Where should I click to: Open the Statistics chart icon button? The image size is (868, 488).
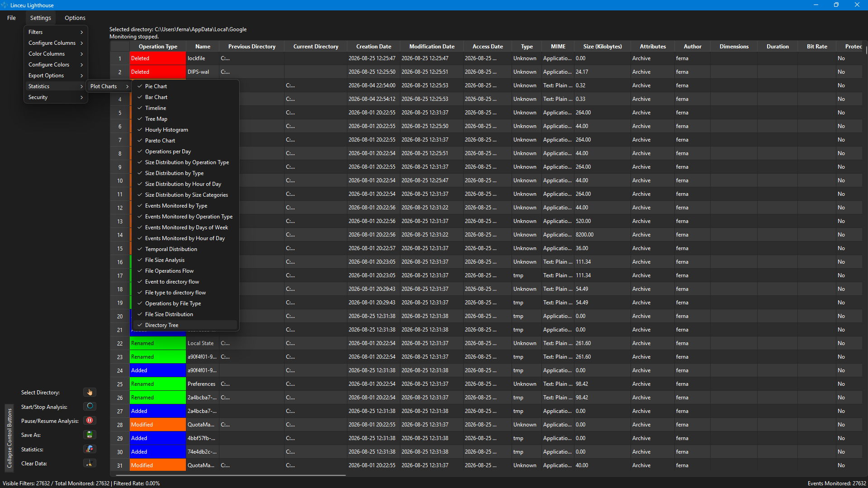point(90,449)
